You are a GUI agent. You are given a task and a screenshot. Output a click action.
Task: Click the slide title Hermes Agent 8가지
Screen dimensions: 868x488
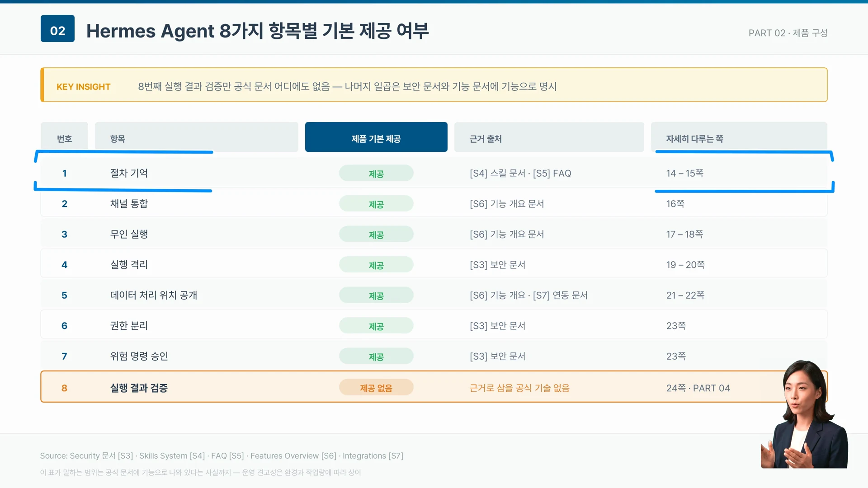(257, 31)
